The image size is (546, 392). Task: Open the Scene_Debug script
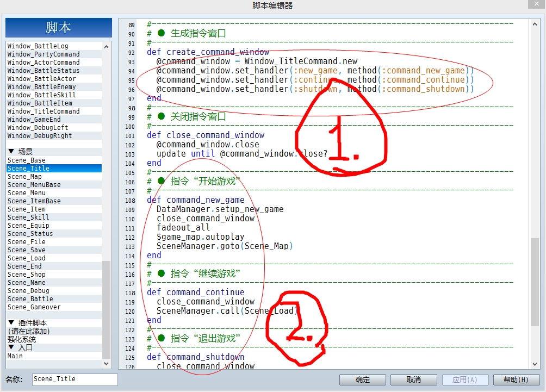[54, 291]
